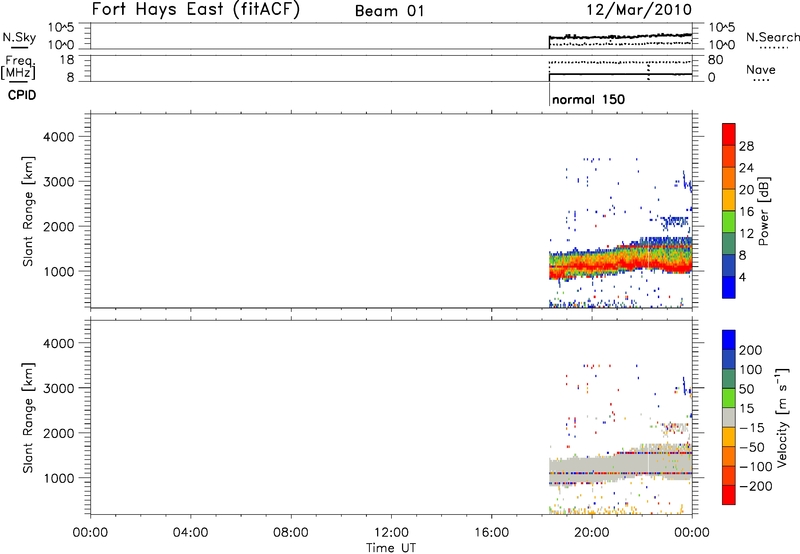
Task: Click the 'Freq. [MHz]' axis label
Action: pyautogui.click(x=18, y=67)
